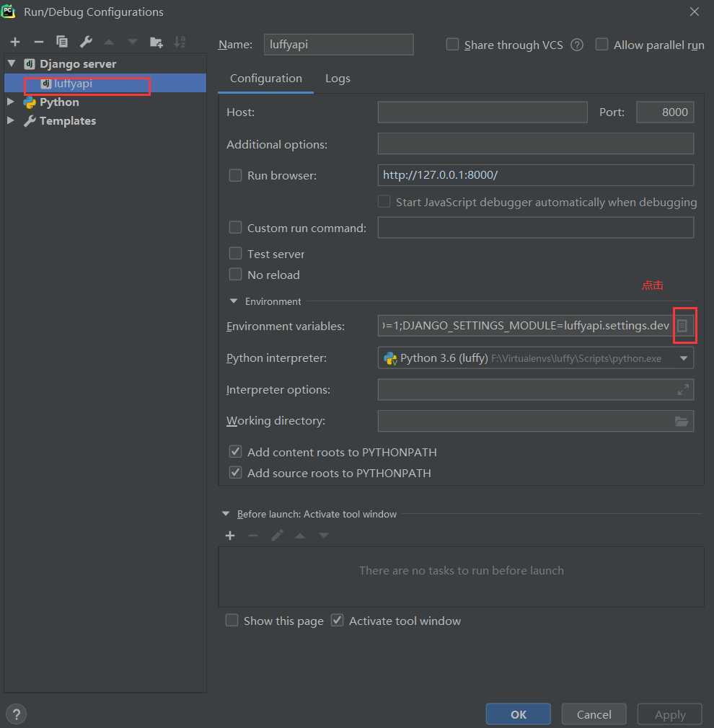
Task: Move the Before launch task down
Action: [324, 536]
